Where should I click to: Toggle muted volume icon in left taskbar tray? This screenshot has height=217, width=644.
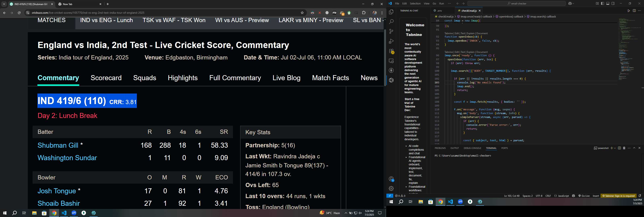coord(360,213)
